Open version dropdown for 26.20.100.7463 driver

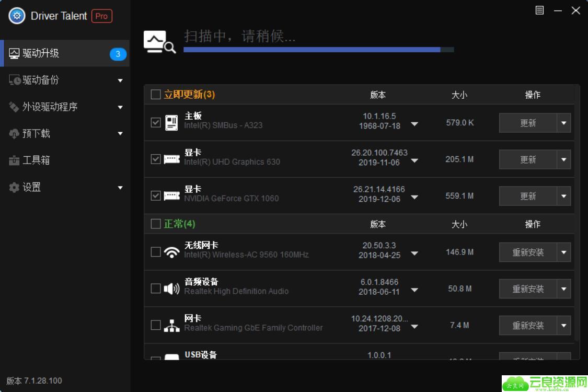pos(414,160)
